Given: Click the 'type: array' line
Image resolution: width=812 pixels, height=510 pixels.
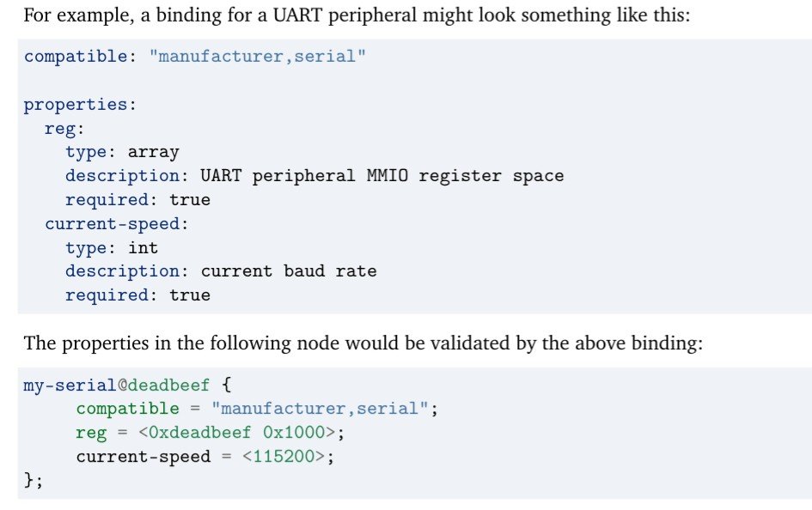Looking at the screenshot, I should click(122, 153).
